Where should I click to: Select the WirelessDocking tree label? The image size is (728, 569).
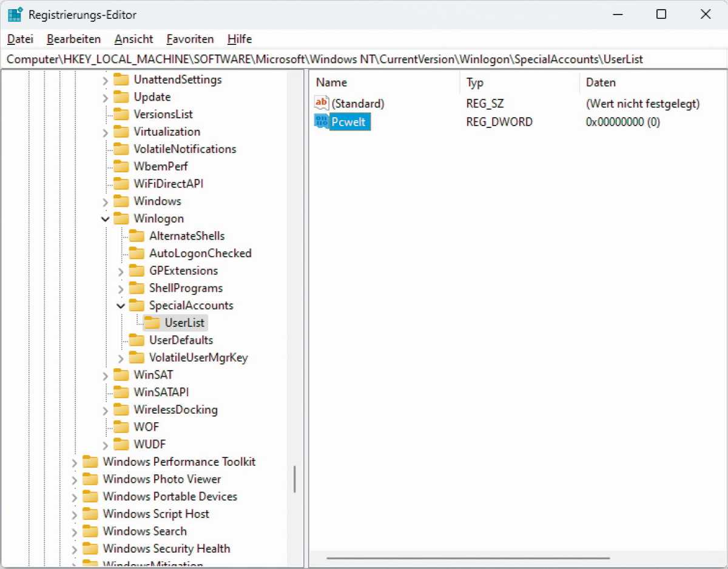(x=176, y=409)
